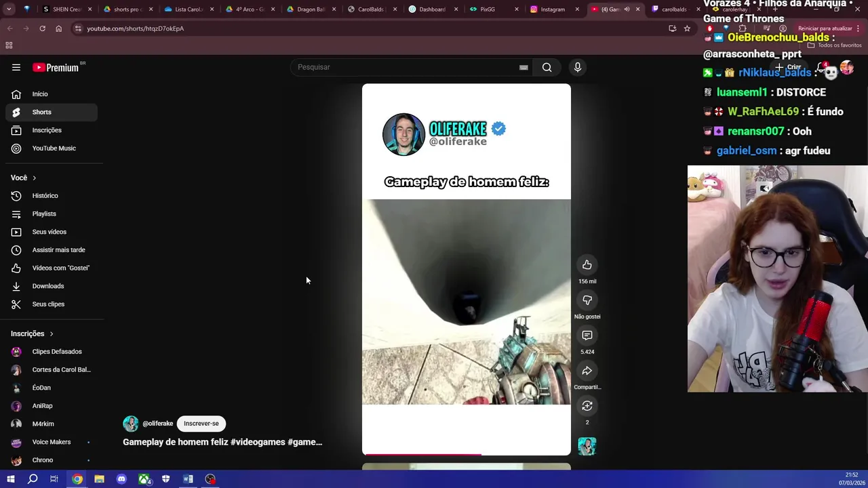Share the short via Compartilhar icon
Screen dimensions: 868x488
587,371
